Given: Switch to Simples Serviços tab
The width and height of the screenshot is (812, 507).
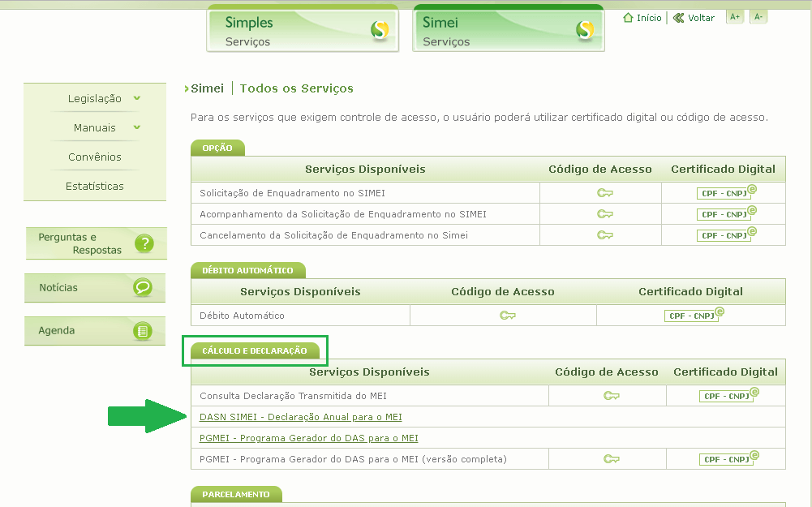Looking at the screenshot, I should tap(303, 30).
